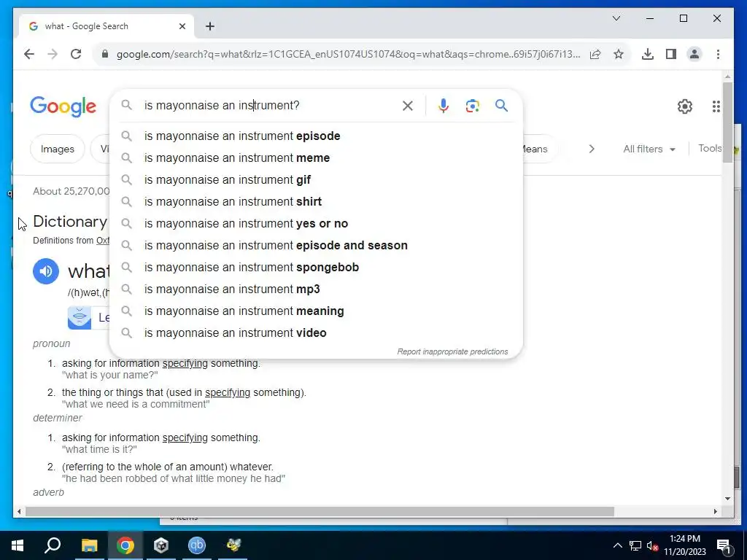Select suggestion 'instrument yes or no'

click(x=316, y=223)
